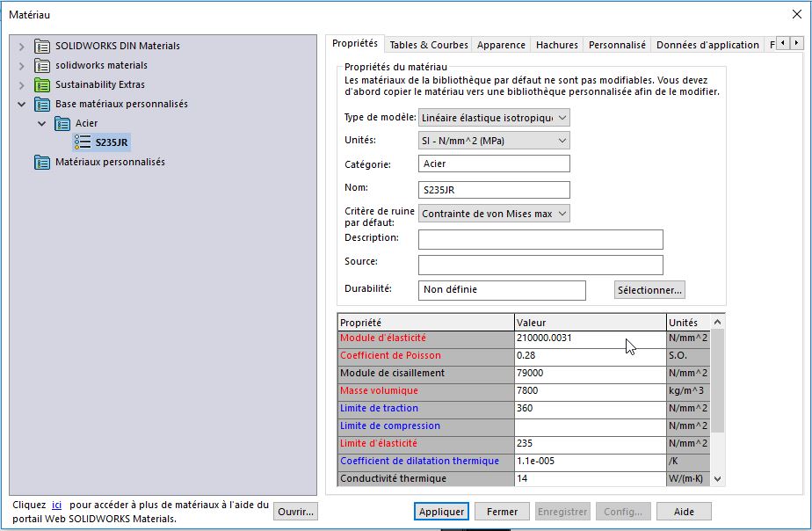
Task: Select Matériaux personnalisés in the tree
Action: tap(111, 162)
